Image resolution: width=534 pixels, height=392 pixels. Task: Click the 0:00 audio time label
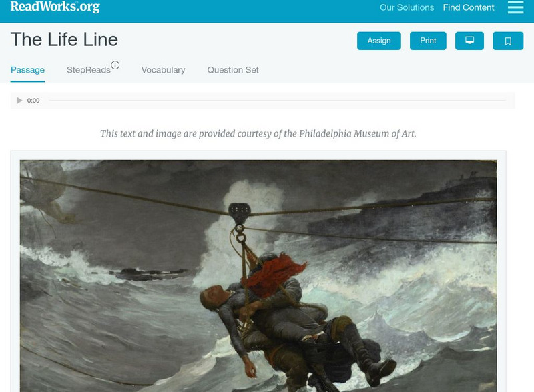(33, 101)
